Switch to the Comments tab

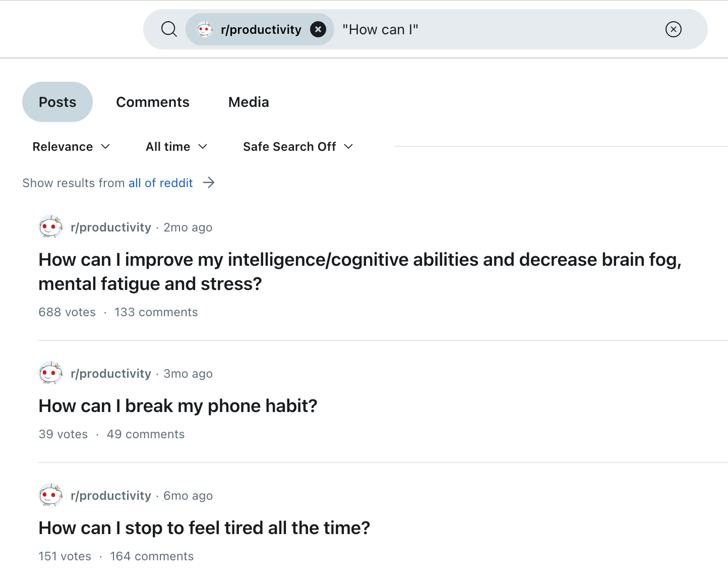coord(152,101)
